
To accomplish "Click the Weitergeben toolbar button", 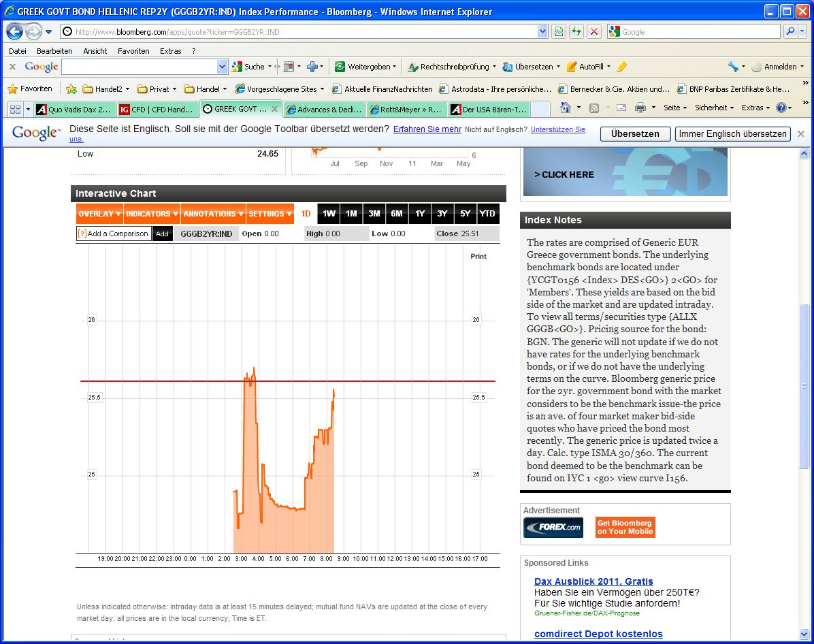I will [x=365, y=67].
